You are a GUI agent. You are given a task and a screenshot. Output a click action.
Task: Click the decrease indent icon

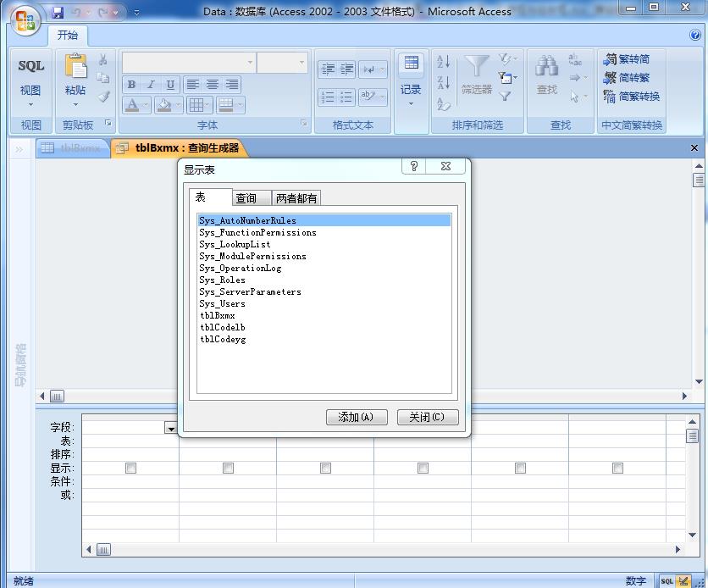pyautogui.click(x=329, y=69)
